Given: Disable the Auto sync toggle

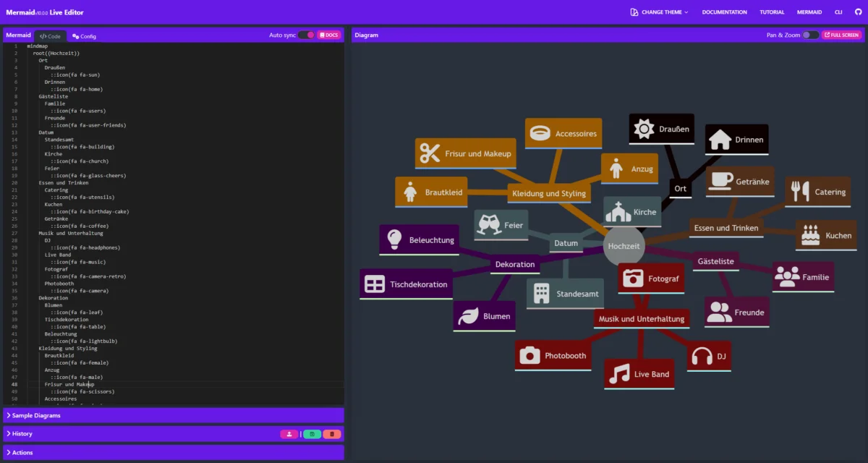Looking at the screenshot, I should click(x=306, y=35).
